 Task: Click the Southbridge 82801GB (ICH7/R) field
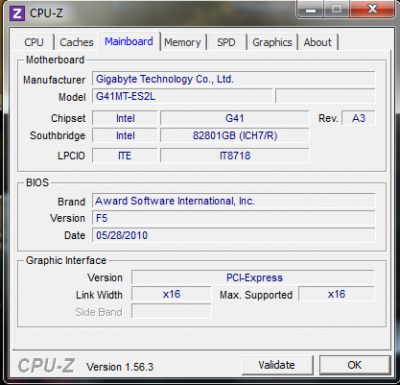coord(235,136)
